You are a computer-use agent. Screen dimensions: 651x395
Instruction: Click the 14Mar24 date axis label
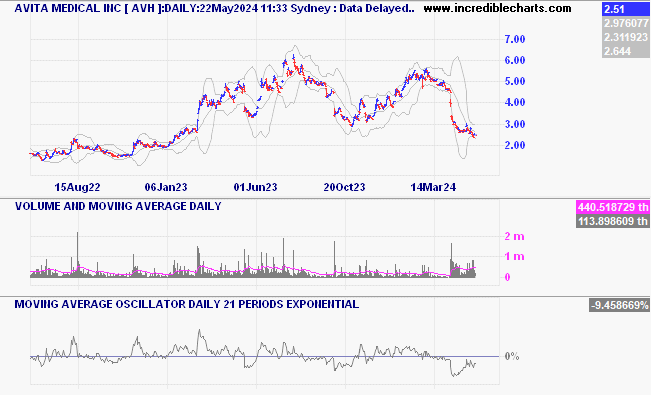[433, 187]
